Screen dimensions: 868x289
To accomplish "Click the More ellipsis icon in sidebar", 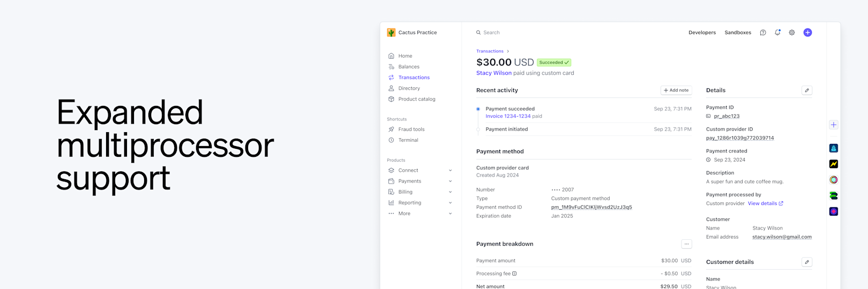I will tap(391, 214).
